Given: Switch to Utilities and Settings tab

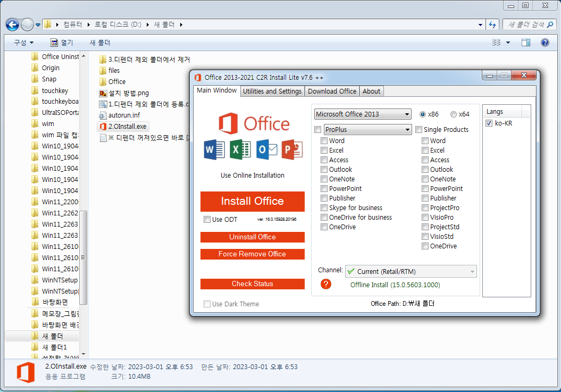Looking at the screenshot, I should pyautogui.click(x=272, y=91).
